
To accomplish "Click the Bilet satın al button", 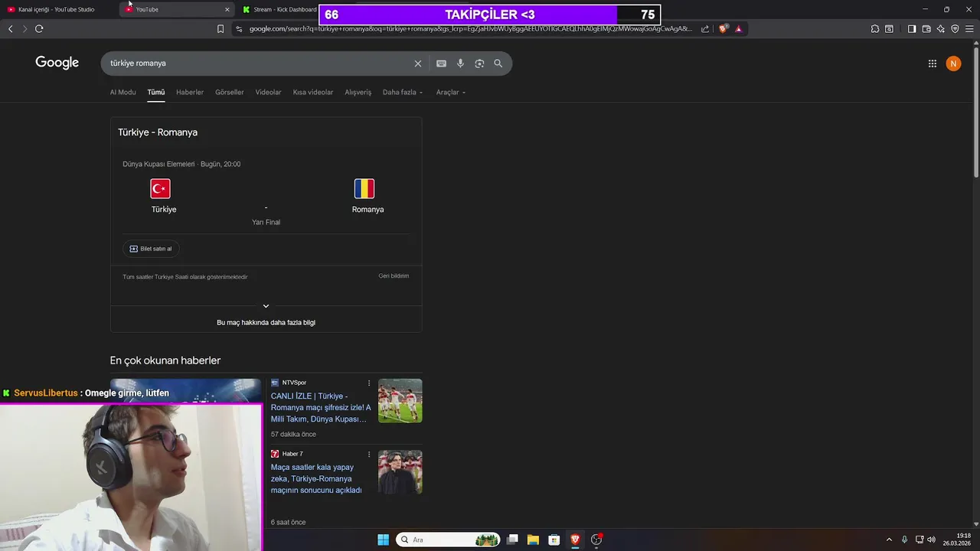I will (x=151, y=249).
